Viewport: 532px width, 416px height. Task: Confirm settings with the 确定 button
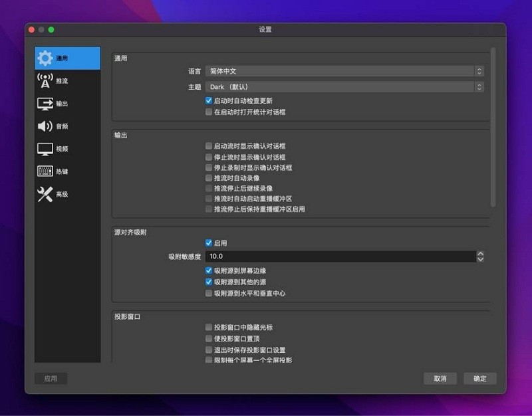479,378
